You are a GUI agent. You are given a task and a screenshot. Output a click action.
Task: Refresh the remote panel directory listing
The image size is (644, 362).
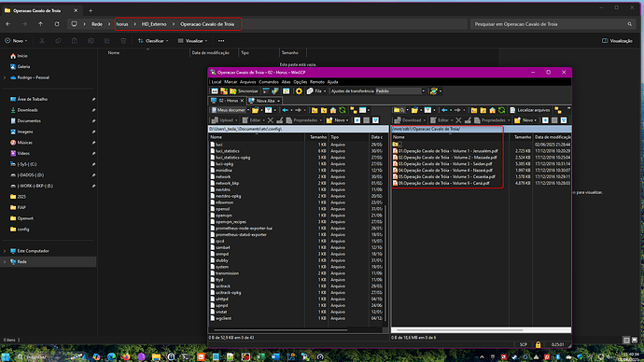[x=501, y=110]
